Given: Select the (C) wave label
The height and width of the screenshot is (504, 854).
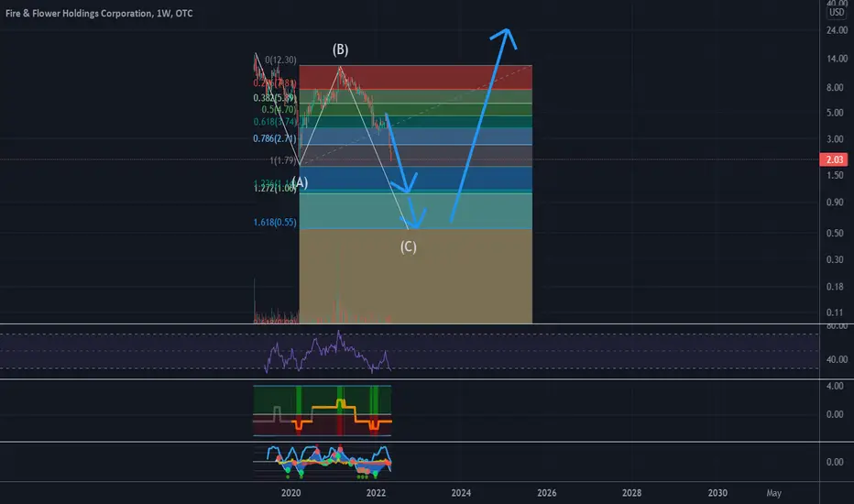Looking at the screenshot, I should point(409,247).
